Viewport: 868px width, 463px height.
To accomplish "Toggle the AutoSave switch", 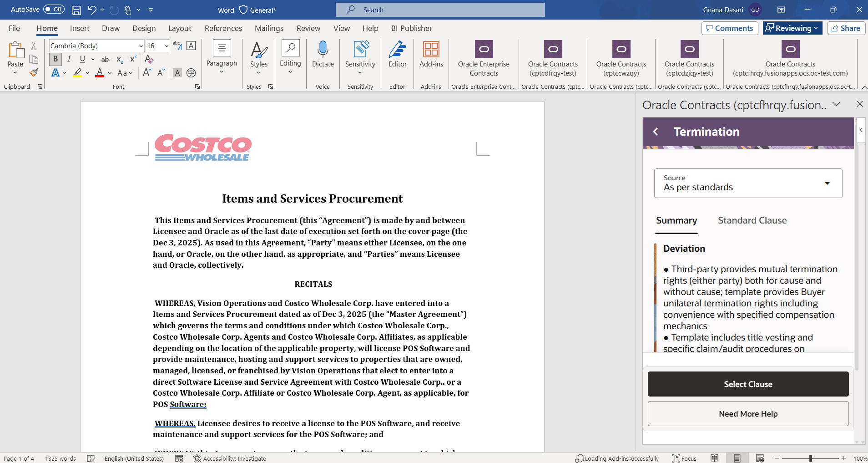I will (54, 10).
